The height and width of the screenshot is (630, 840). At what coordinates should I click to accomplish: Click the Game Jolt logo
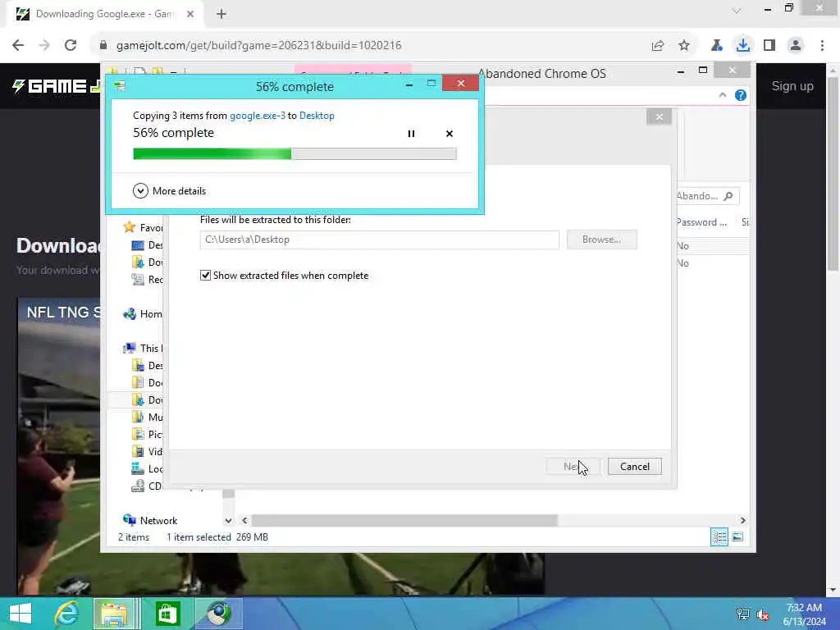(56, 85)
